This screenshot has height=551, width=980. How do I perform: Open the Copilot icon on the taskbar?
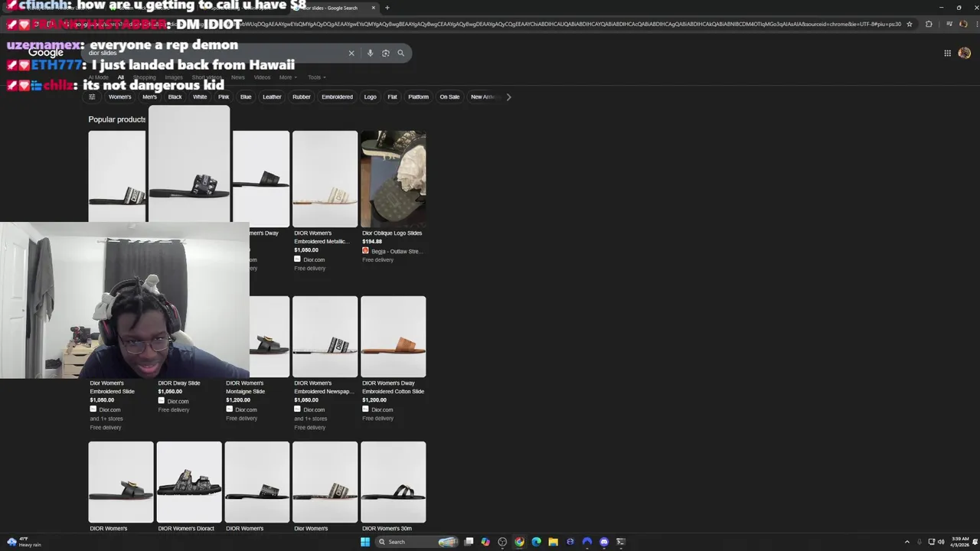(485, 542)
